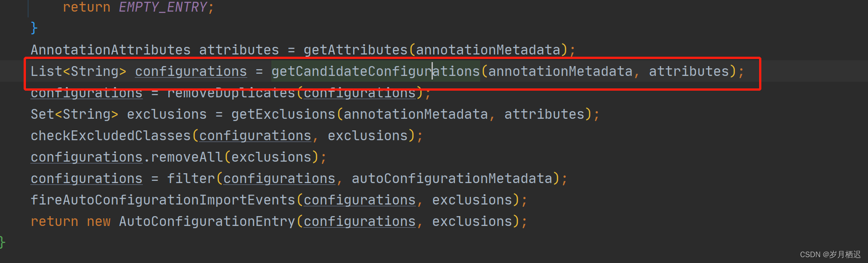The image size is (868, 263).
Task: Click the autoConfigurationMetadata argument
Action: click(x=452, y=179)
